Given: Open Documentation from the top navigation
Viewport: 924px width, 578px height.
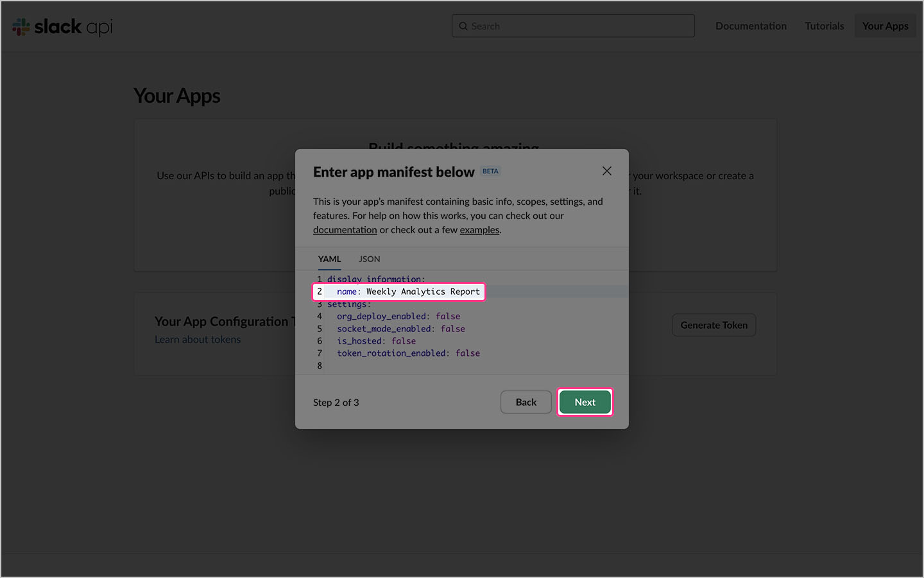Looking at the screenshot, I should [x=751, y=26].
